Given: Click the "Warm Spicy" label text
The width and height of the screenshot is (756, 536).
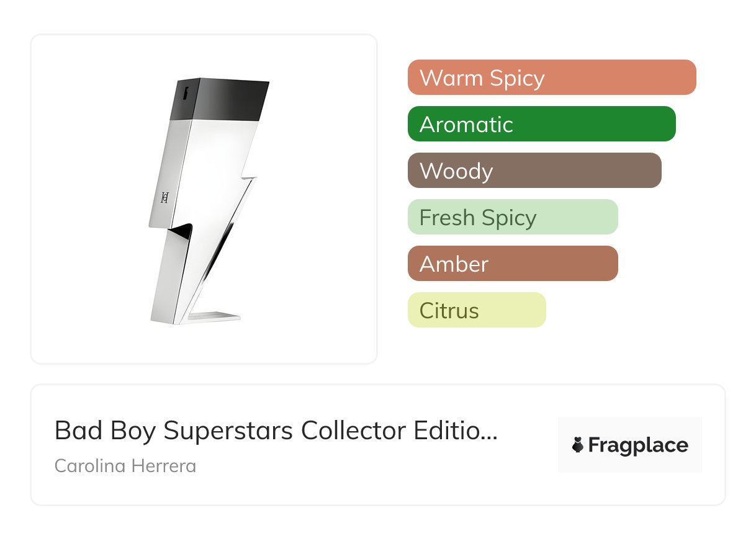Looking at the screenshot, I should (x=482, y=78).
